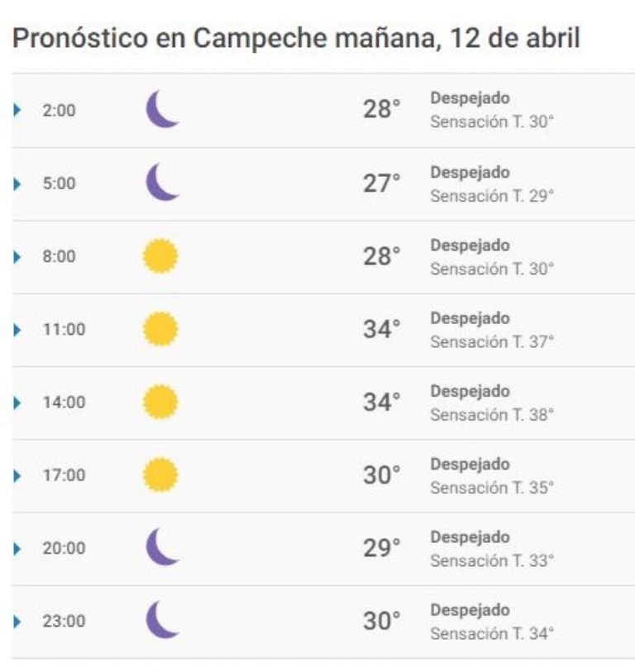Click the 17:00 time label

64,475
